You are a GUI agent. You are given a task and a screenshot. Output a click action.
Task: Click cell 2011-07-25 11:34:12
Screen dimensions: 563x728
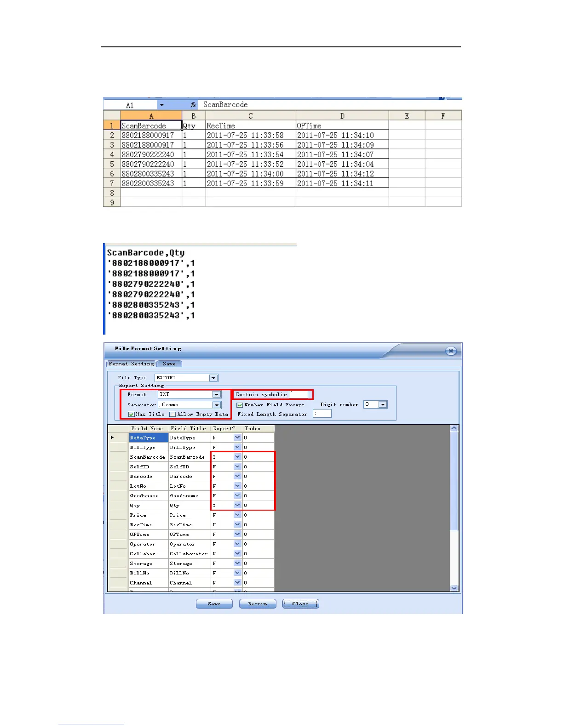342,174
